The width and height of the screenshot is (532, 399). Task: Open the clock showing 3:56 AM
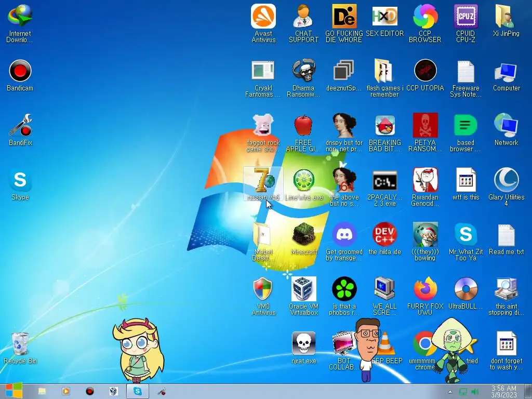tap(504, 392)
